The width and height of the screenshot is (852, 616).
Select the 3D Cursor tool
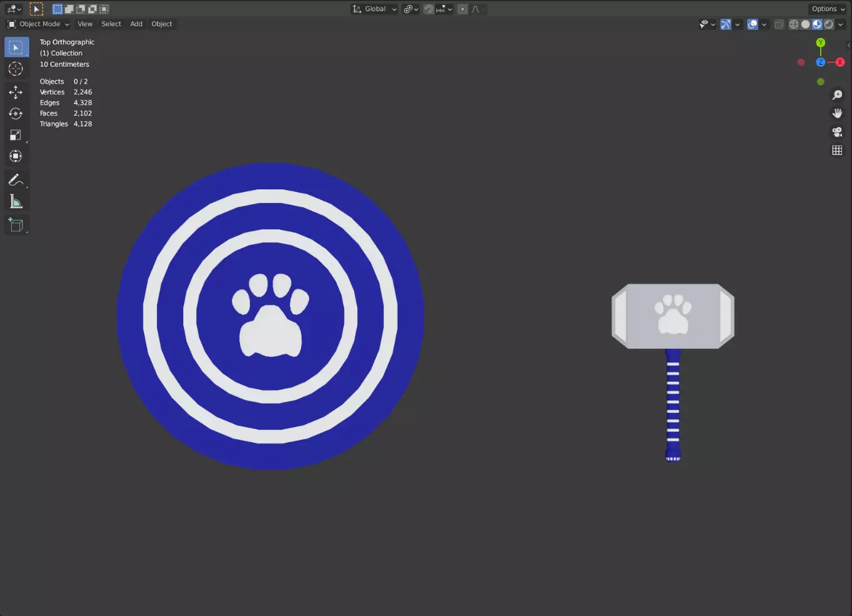tap(16, 69)
